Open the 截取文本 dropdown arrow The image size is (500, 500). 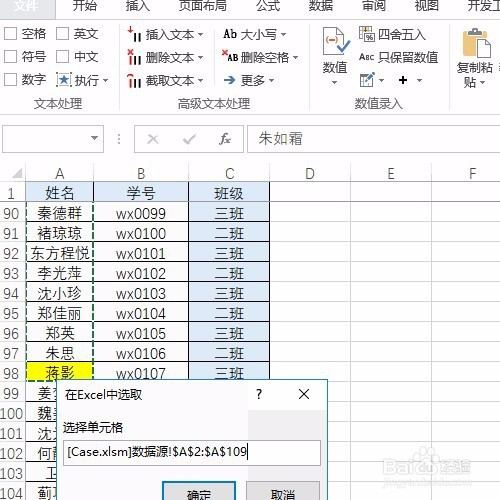pos(200,80)
